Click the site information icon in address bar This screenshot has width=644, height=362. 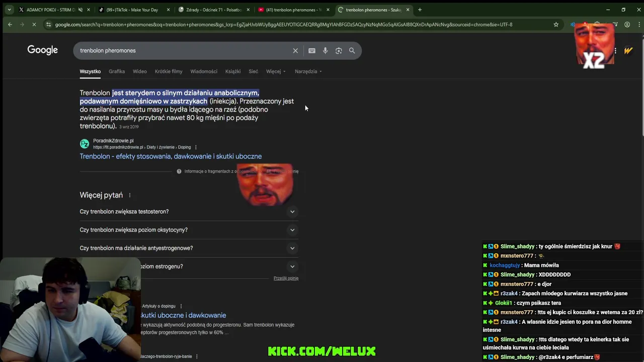coord(48,24)
